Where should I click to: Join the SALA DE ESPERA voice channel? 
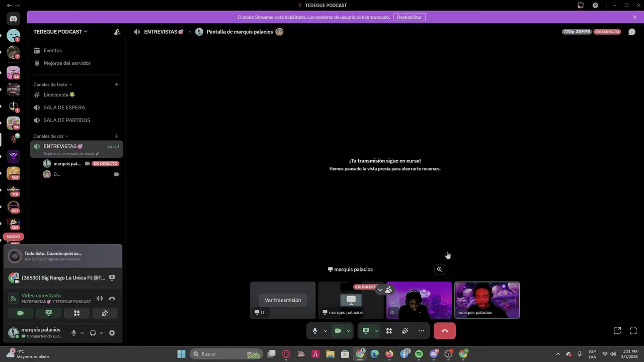(x=76, y=108)
